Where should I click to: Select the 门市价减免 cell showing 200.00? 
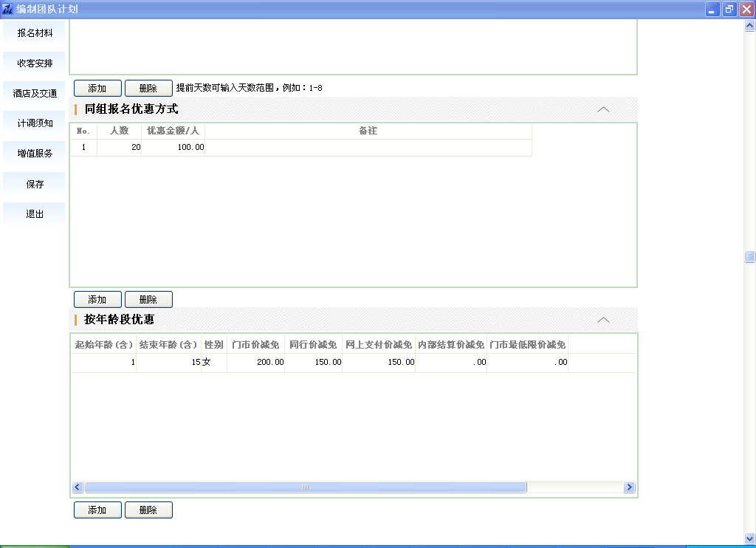pos(255,362)
